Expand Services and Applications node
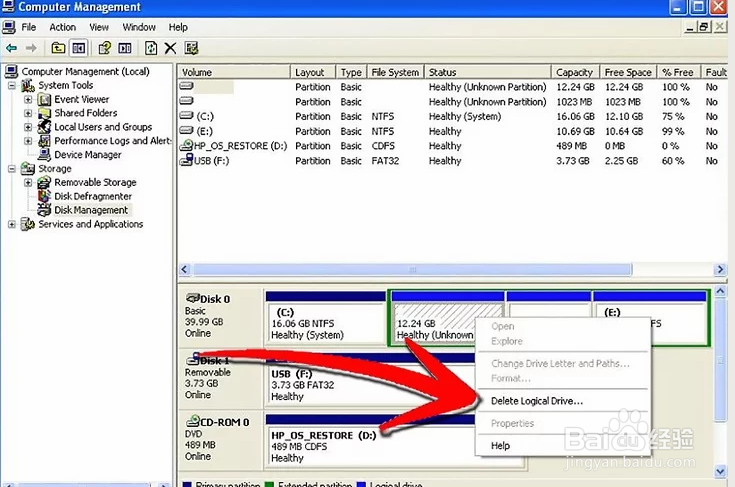Viewport: 735px width, 487px height. tap(12, 224)
